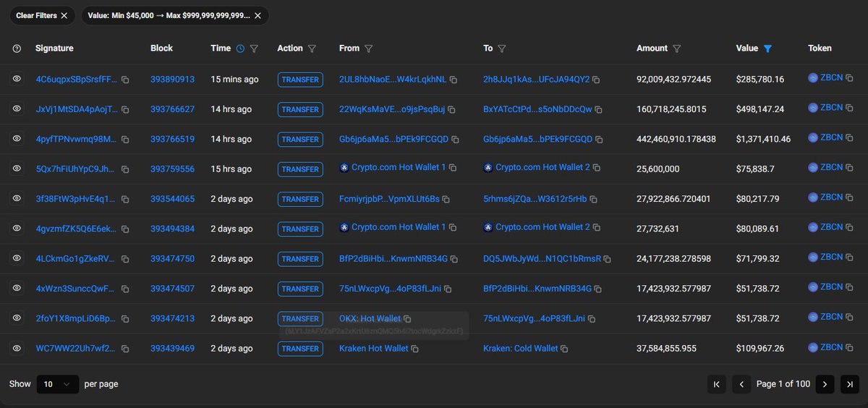This screenshot has height=408, width=868.
Task: Copy recipient address BxYATcCtPd...s5oNbDDcQw
Action: click(x=599, y=109)
